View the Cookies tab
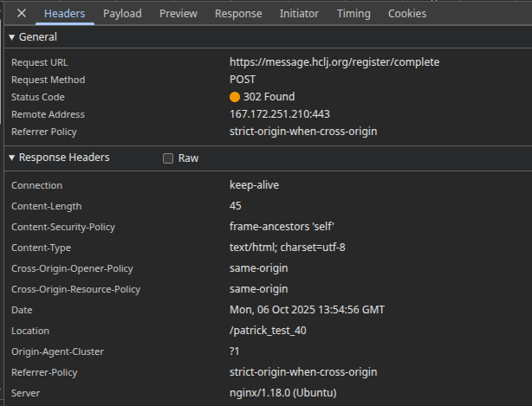 (x=406, y=14)
